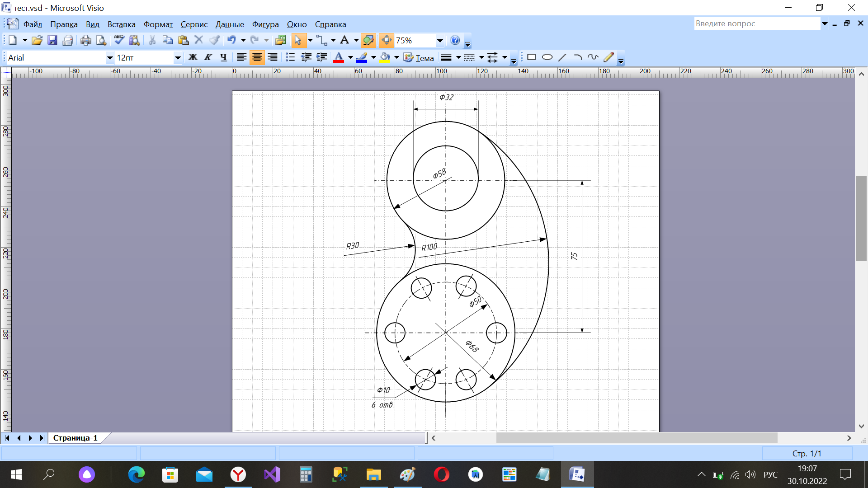The image size is (868, 488).
Task: Open the Фигура menu
Action: [x=265, y=24]
